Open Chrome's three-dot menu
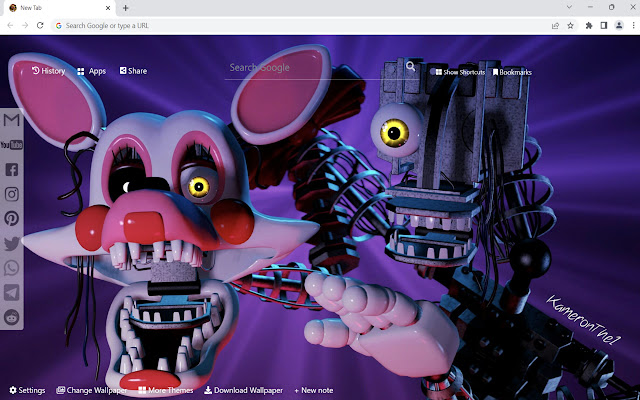The image size is (640, 400). [633, 25]
